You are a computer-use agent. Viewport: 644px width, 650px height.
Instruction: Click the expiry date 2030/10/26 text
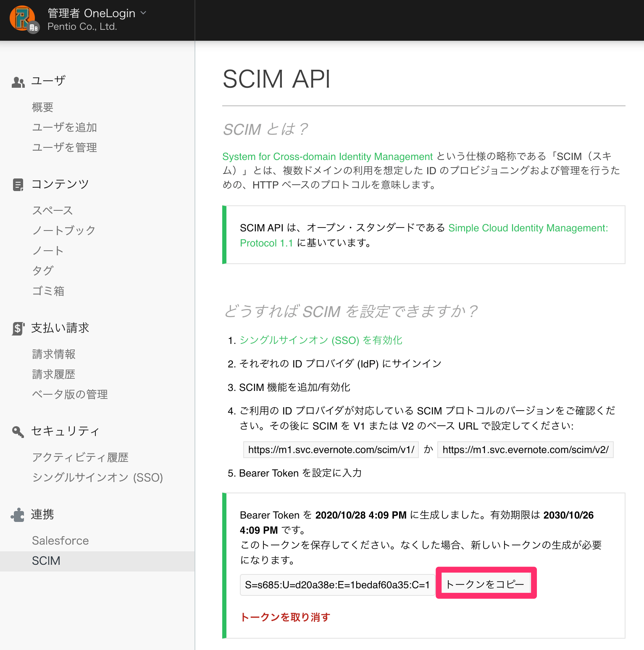point(568,515)
